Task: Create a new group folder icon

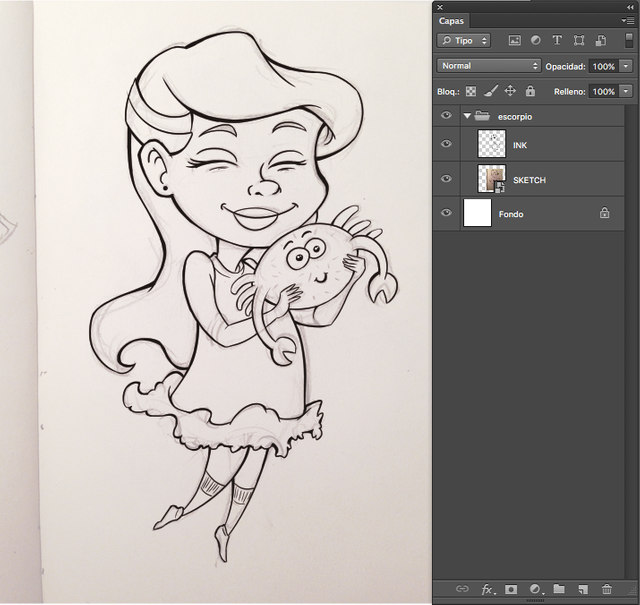Action: pyautogui.click(x=559, y=589)
